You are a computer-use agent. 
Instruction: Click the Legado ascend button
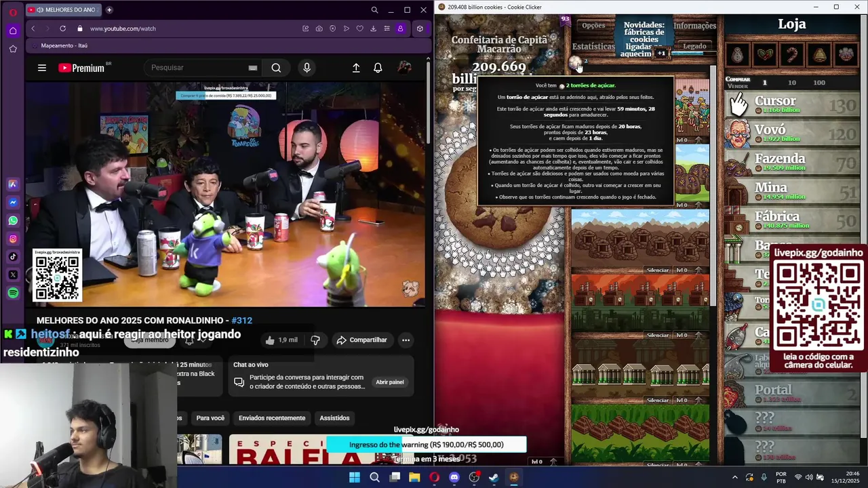coord(694,47)
